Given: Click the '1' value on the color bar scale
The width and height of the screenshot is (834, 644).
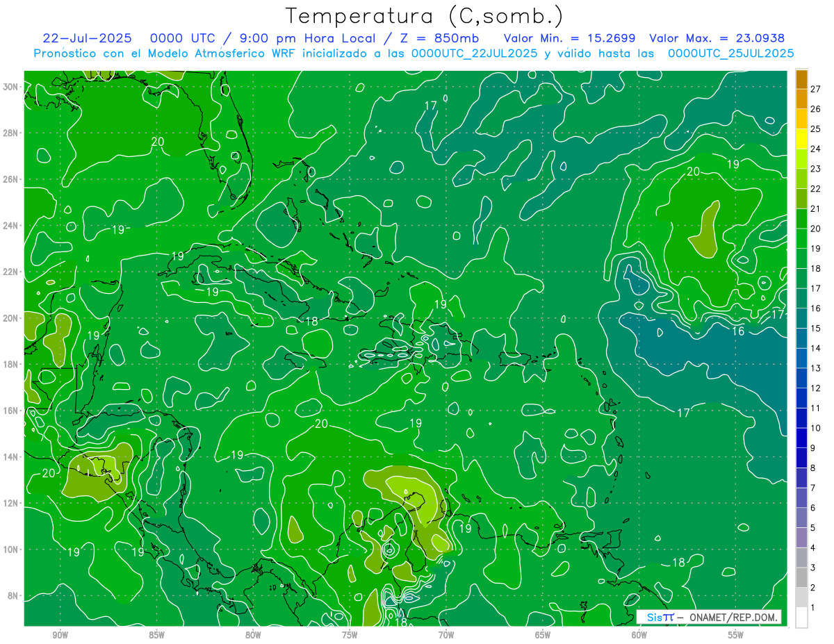Looking at the screenshot, I should [813, 608].
